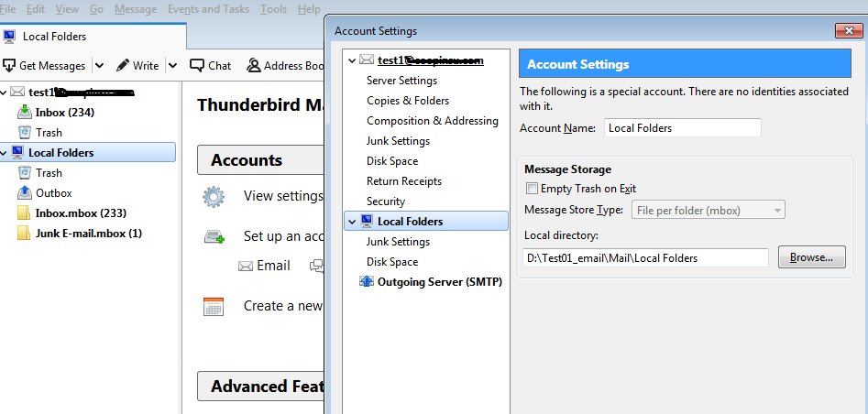Select Server Settings in Account Settings tree
868x414 pixels.
(401, 81)
